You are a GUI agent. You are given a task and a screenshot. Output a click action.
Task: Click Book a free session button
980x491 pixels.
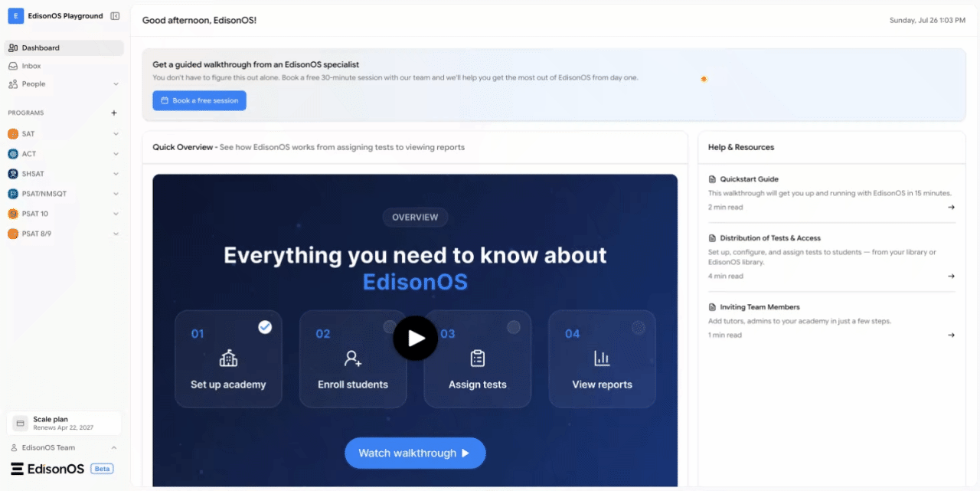pyautogui.click(x=199, y=100)
